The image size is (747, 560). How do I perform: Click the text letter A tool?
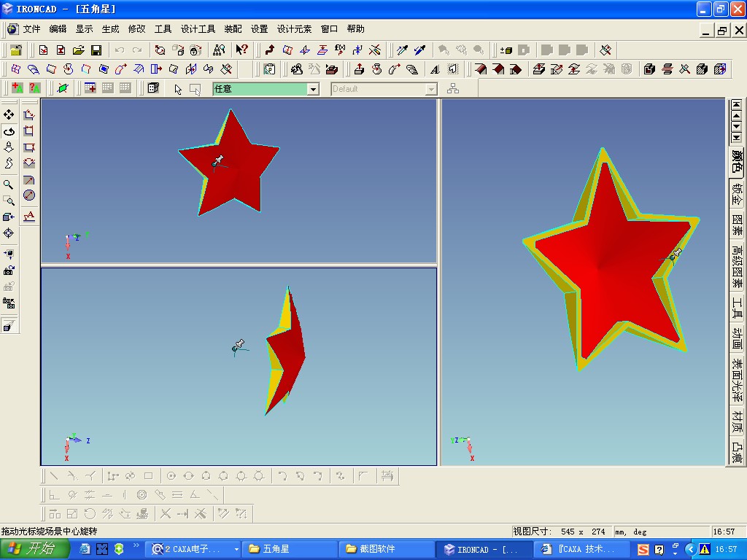[29, 217]
